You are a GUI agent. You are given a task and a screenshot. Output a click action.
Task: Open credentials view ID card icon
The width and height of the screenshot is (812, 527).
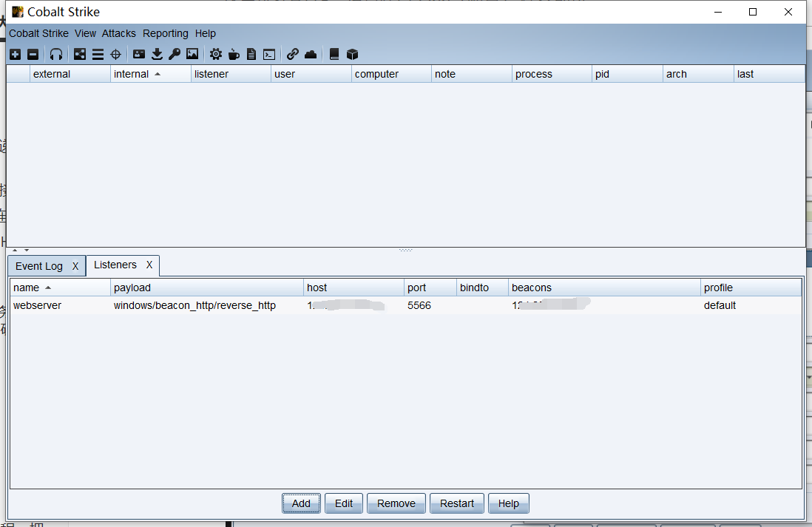tap(139, 54)
